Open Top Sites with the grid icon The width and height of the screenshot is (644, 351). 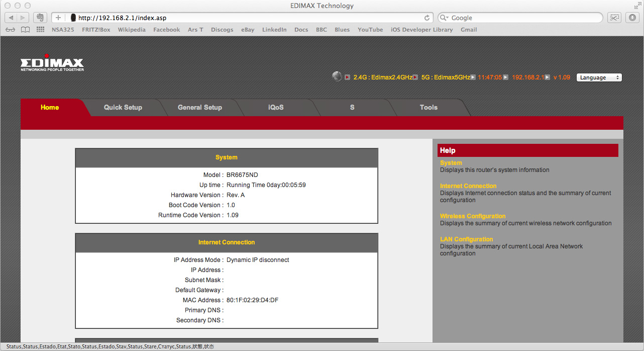tap(40, 29)
